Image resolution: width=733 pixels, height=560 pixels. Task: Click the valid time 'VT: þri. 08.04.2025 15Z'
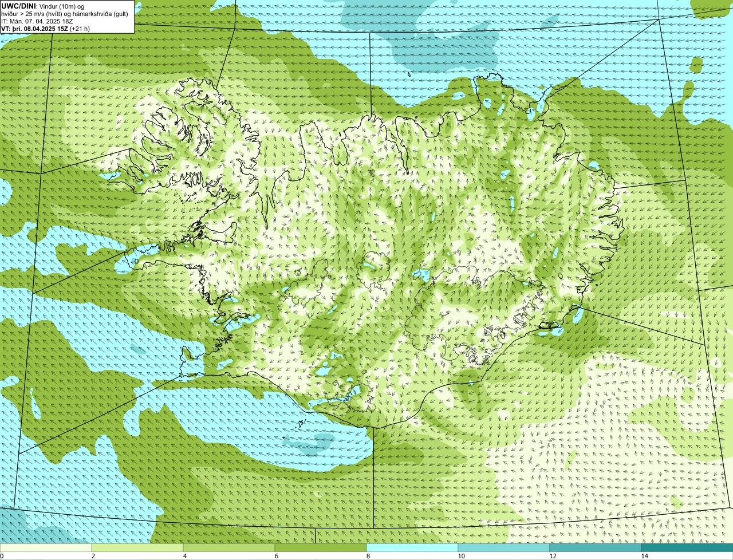35,29
